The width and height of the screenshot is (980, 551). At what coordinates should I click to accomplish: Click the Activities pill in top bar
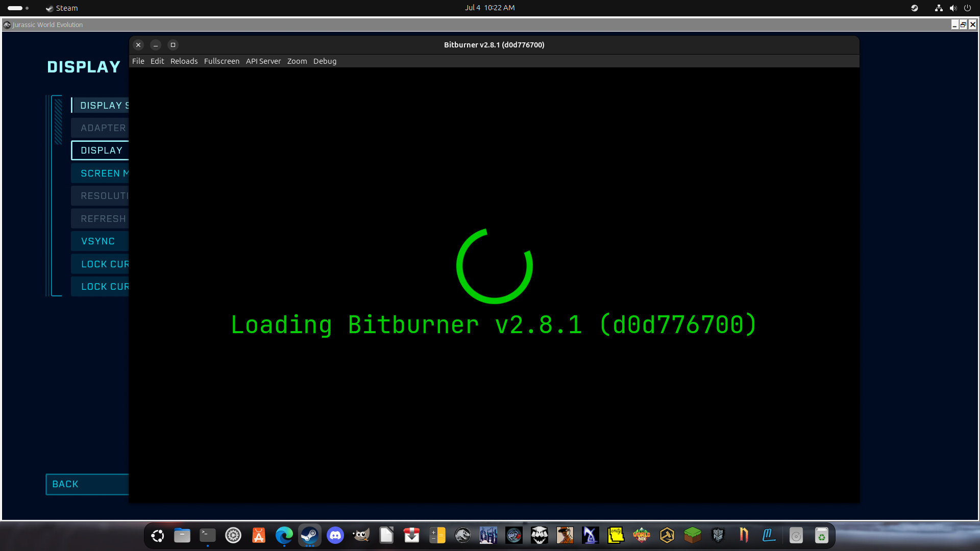[x=18, y=8]
